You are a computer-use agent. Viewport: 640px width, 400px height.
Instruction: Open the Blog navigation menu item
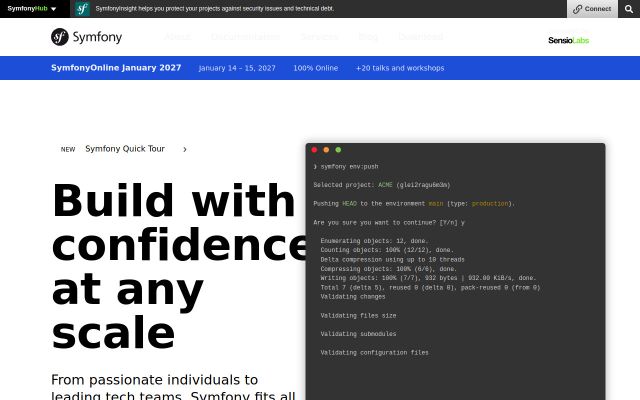point(368,37)
